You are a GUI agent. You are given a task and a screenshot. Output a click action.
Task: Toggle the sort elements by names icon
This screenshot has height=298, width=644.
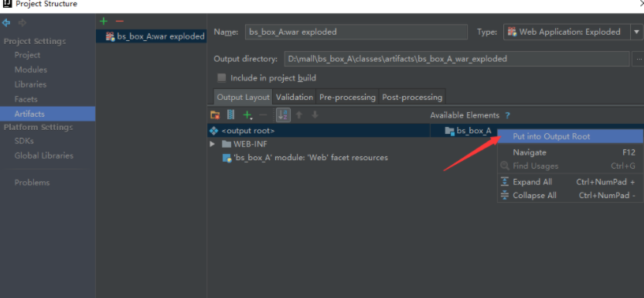click(x=283, y=115)
